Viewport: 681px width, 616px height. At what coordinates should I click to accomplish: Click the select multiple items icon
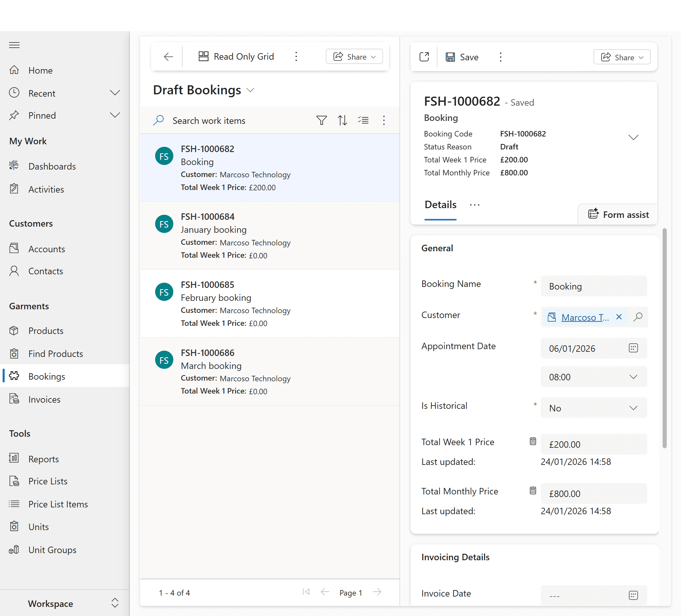click(363, 120)
